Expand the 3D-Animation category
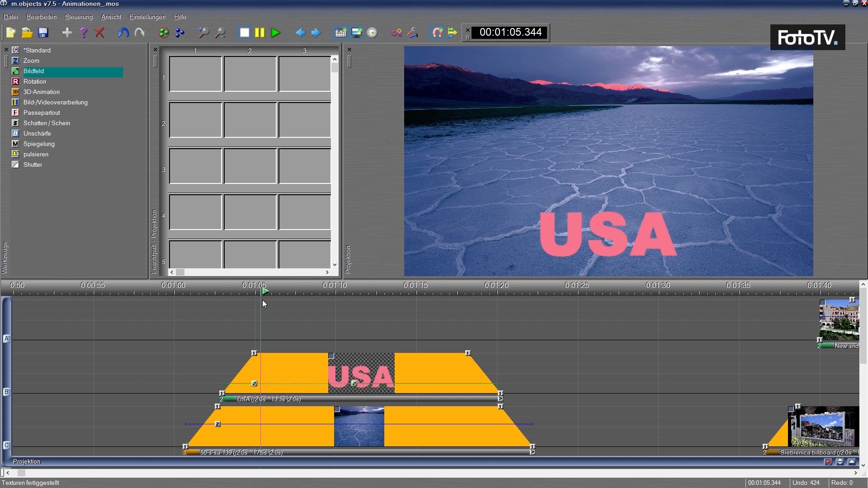 [x=41, y=92]
